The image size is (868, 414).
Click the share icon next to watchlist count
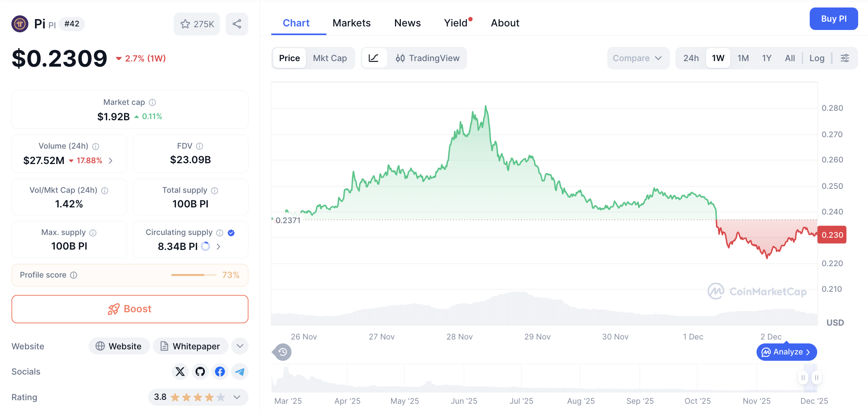point(237,24)
